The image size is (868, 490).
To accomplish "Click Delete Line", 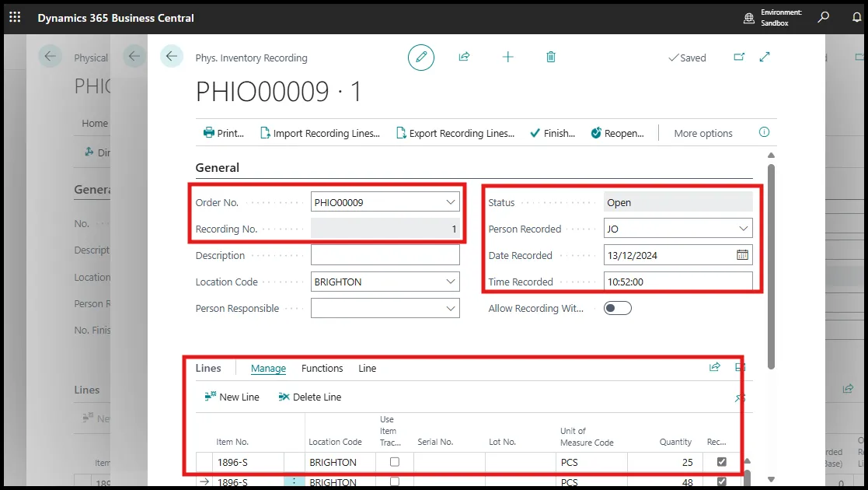I will [x=310, y=397].
